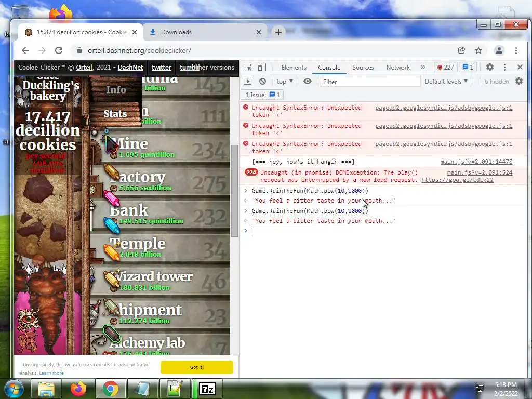Screen dimensions: 532x399
Task: Close the DevTools panel
Action: coord(520,67)
